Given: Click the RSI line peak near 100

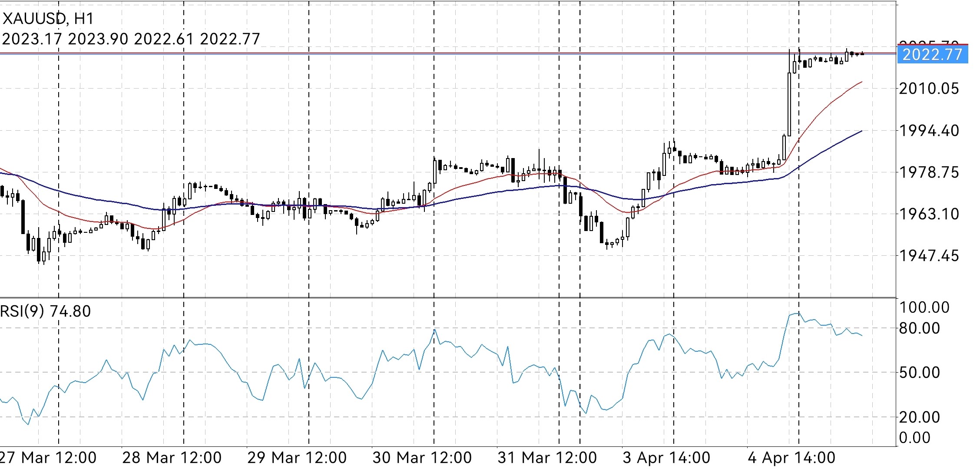Looking at the screenshot, I should coord(796,314).
